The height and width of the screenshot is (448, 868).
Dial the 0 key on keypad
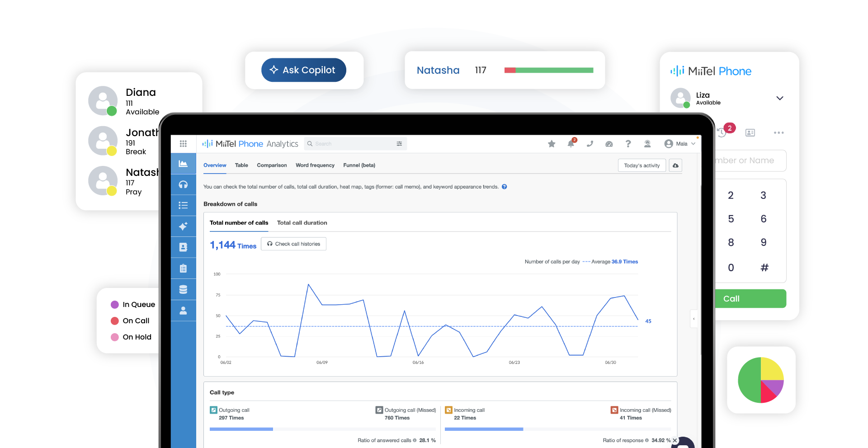click(731, 268)
